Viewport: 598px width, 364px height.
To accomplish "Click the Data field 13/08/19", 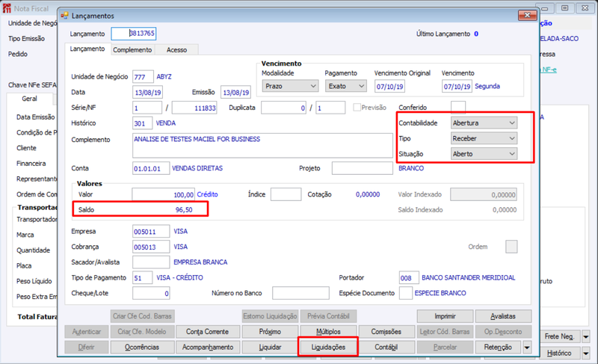I will tap(148, 92).
